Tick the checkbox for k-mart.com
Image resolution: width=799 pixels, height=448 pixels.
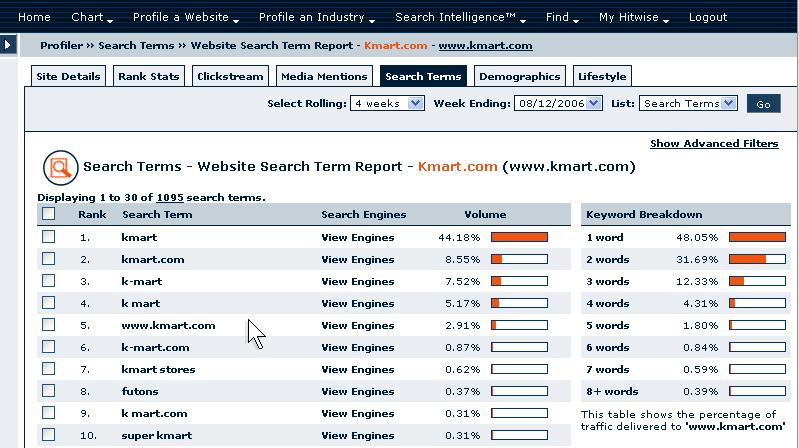tap(48, 347)
